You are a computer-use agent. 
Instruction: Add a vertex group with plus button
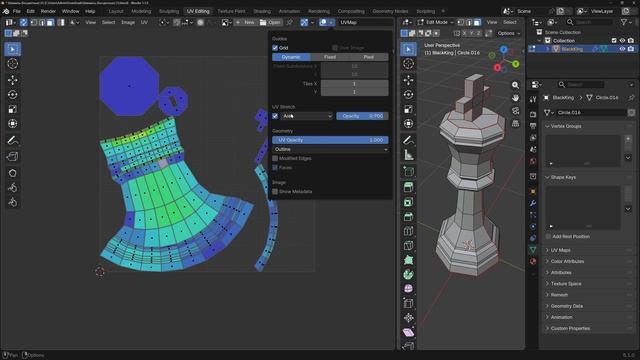tap(628, 139)
